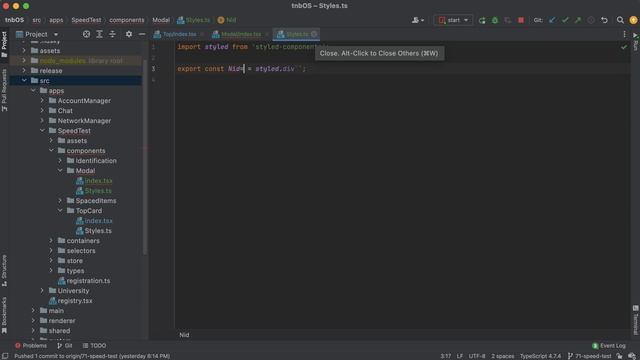
Task: Collapse the src folder
Action: pyautogui.click(x=24, y=80)
